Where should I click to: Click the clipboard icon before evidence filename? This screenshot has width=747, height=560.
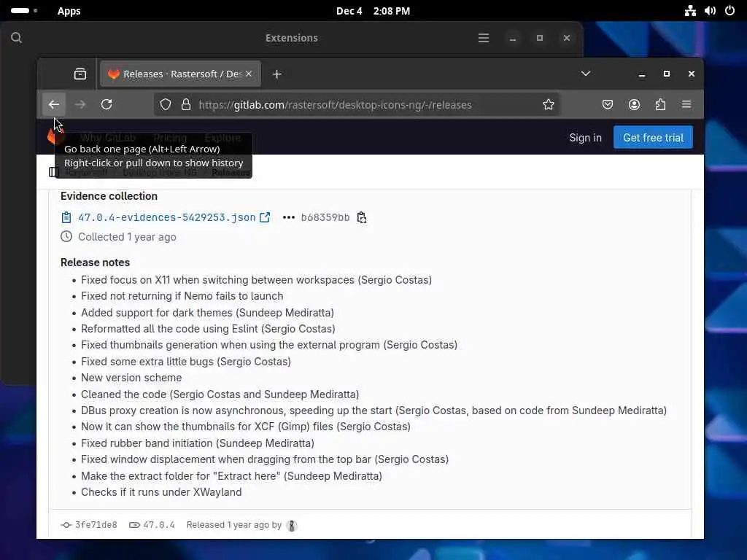66,217
